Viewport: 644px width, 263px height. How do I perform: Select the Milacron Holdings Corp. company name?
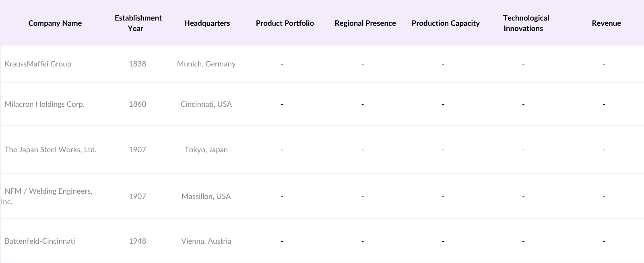45,104
